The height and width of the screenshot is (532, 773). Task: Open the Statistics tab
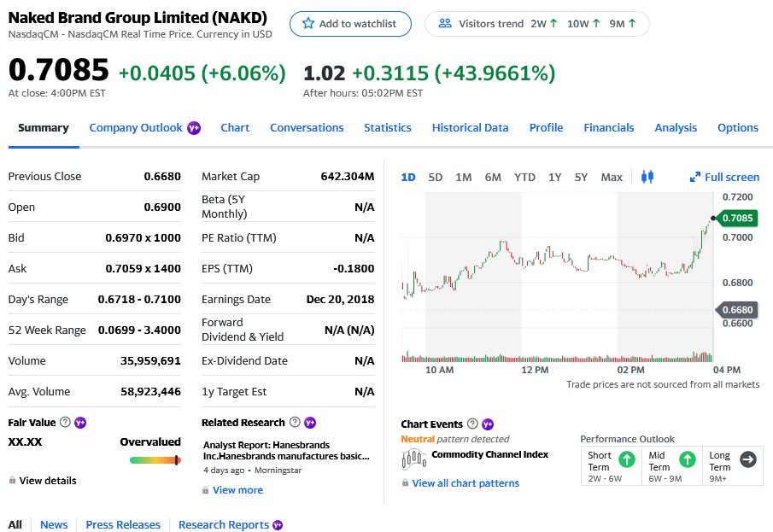(388, 128)
